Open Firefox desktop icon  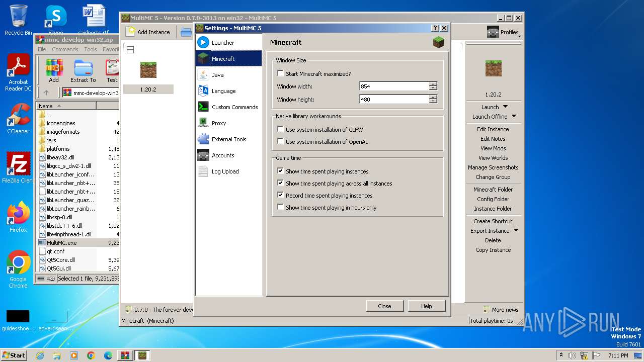pyautogui.click(x=18, y=217)
